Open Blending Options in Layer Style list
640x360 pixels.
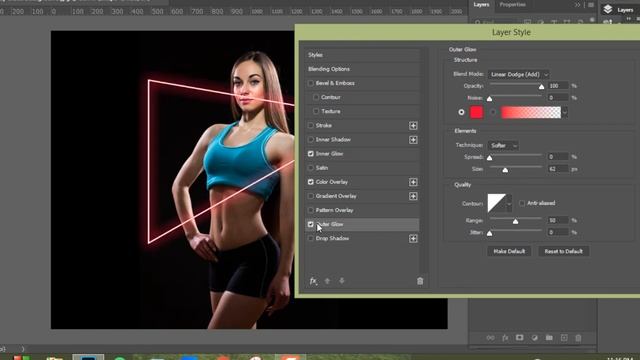(362, 69)
